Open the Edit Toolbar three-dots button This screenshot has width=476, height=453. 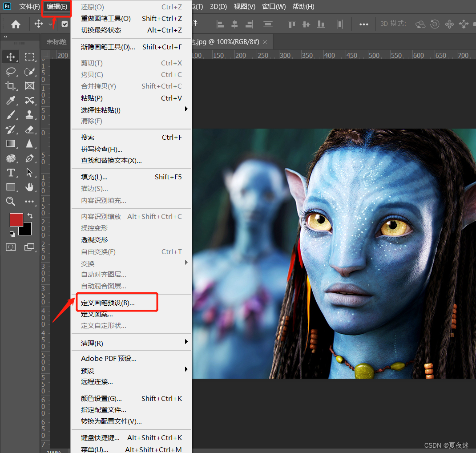29,201
